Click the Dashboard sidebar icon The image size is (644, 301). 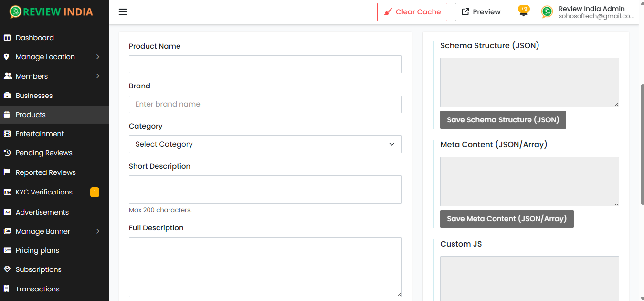tap(7, 38)
